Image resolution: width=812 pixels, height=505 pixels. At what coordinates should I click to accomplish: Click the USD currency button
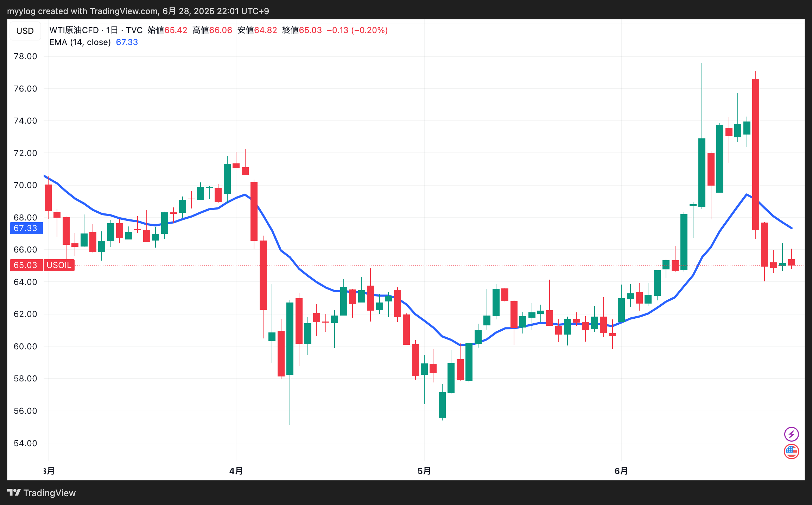point(25,31)
